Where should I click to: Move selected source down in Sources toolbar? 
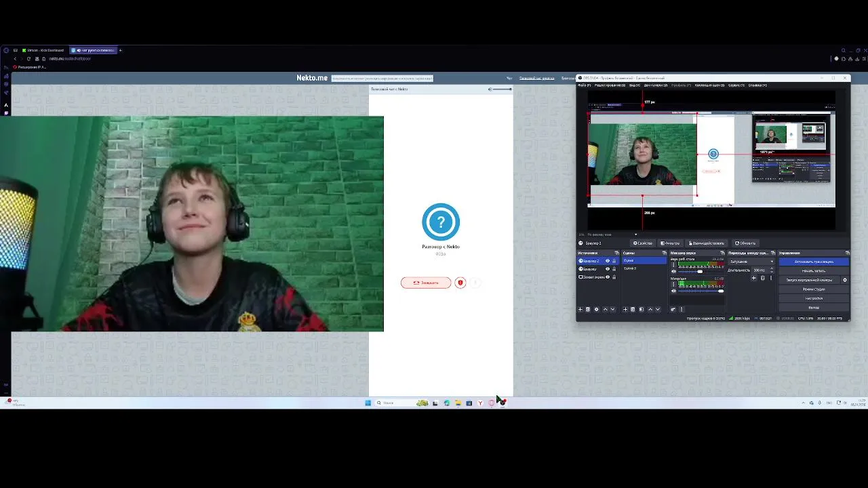tap(613, 309)
